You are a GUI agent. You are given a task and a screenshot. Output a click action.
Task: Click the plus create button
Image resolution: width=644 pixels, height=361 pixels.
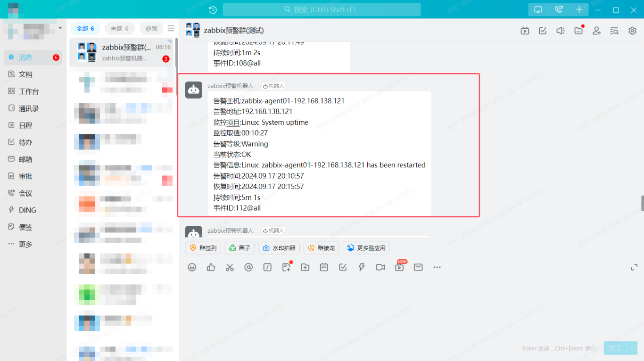(579, 10)
